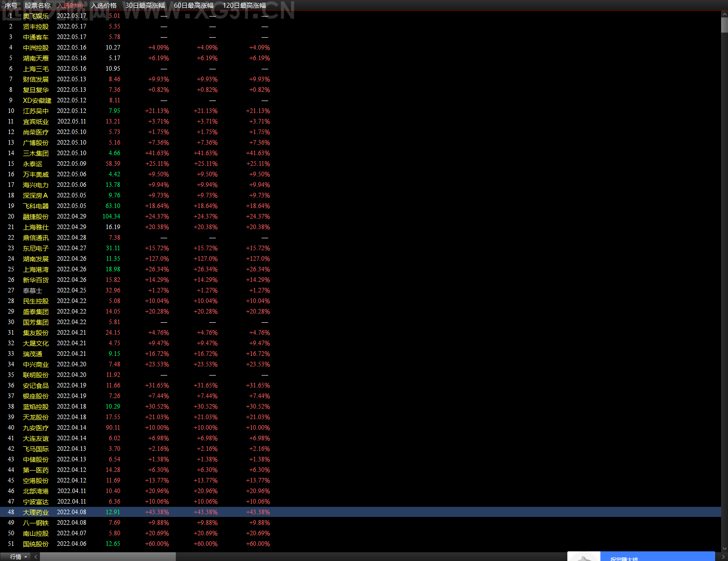This screenshot has width=728, height=561.
Task: Click the blue 祝您赚大钱 notification banner
Action: click(x=657, y=557)
